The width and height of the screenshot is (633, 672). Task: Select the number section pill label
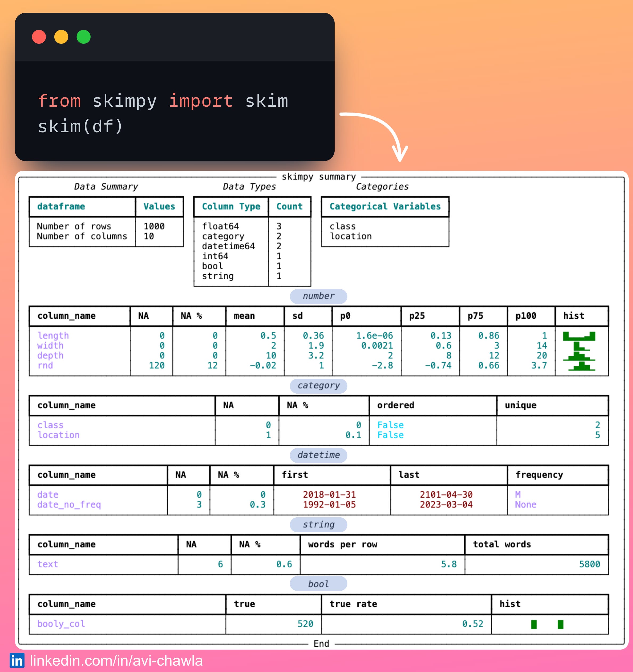[318, 296]
